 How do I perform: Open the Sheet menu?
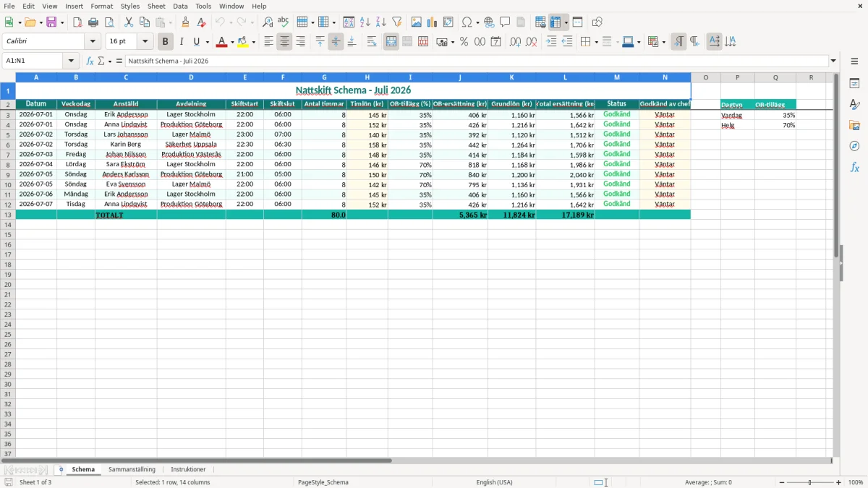click(156, 6)
